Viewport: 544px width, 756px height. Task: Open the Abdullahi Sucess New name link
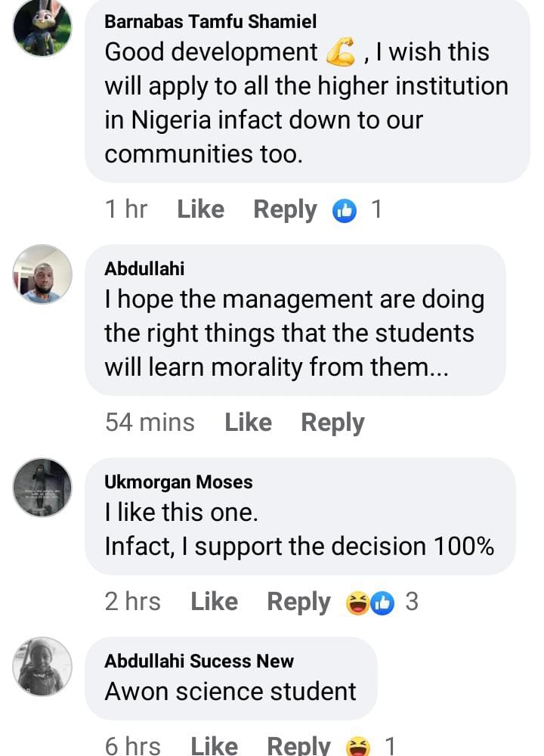(199, 661)
